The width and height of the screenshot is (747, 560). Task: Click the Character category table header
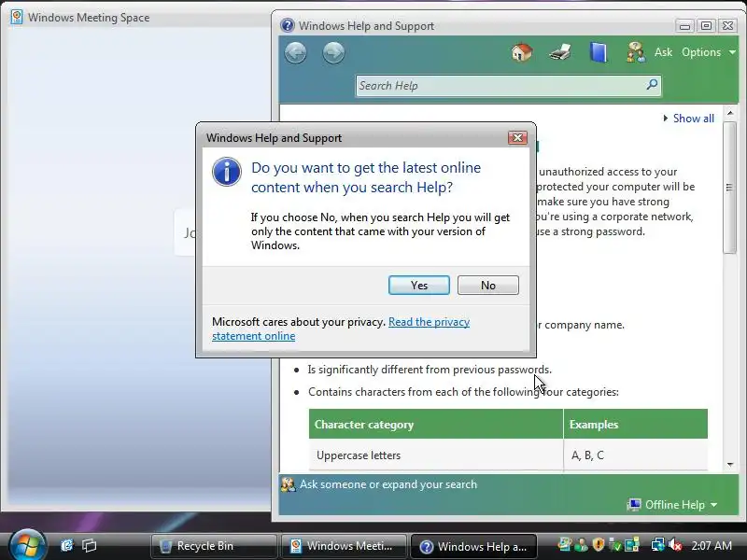(436, 424)
